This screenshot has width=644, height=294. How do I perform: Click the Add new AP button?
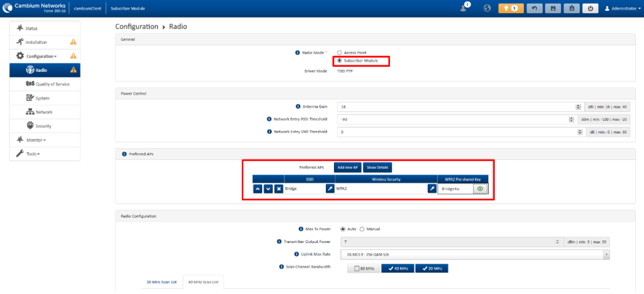click(347, 167)
